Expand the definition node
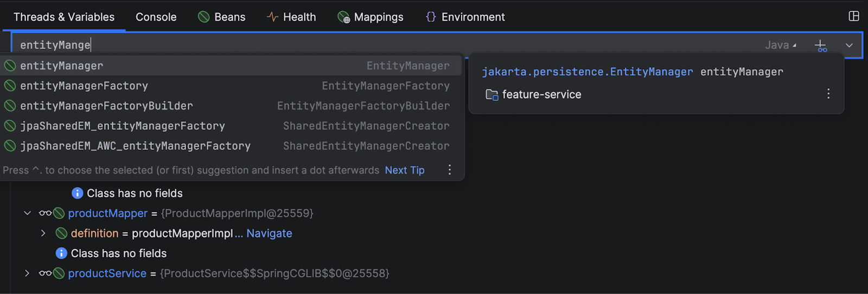 [x=43, y=233]
